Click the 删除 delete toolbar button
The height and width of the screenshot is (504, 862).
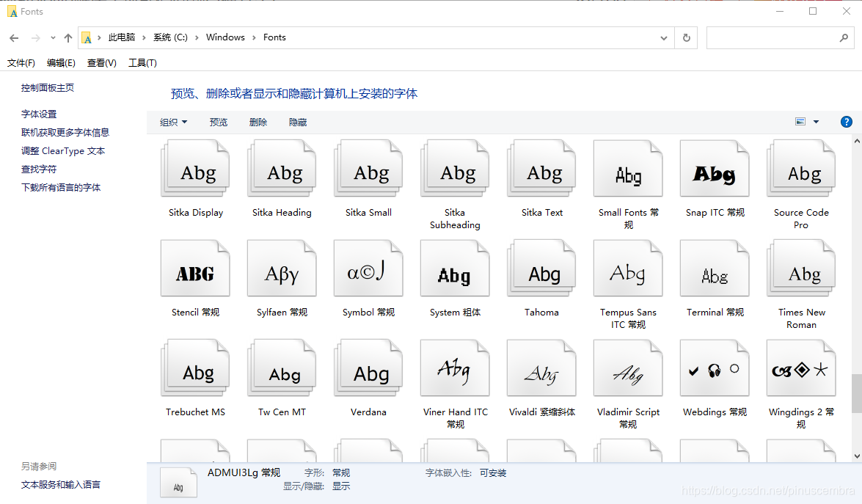click(x=257, y=122)
